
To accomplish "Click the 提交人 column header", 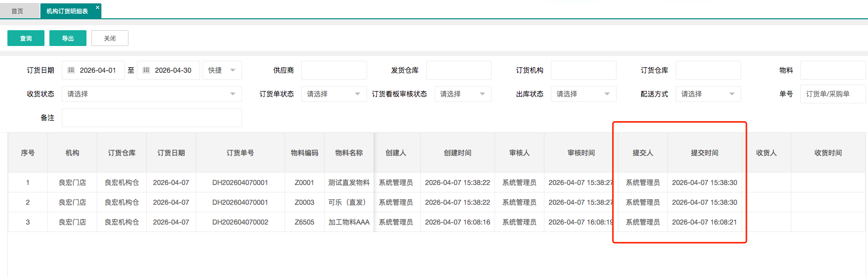I will tap(643, 153).
